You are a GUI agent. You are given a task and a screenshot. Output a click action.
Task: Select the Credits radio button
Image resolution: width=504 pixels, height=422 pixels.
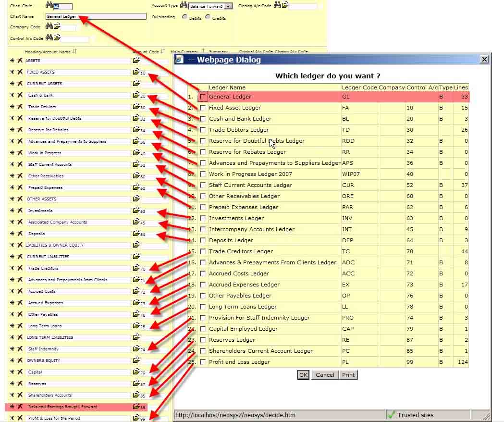tap(208, 17)
